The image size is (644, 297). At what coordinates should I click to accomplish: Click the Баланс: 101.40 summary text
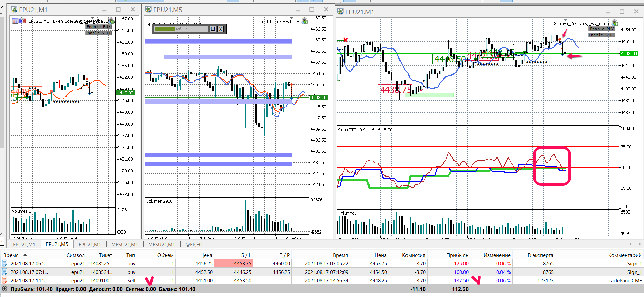pyautogui.click(x=177, y=289)
